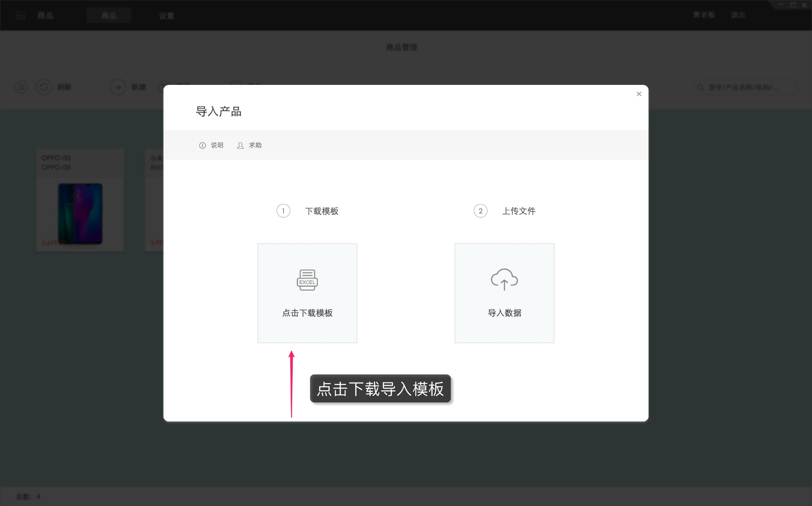812x506 pixels.
Task: Close the 导入产品 dialog
Action: point(639,94)
